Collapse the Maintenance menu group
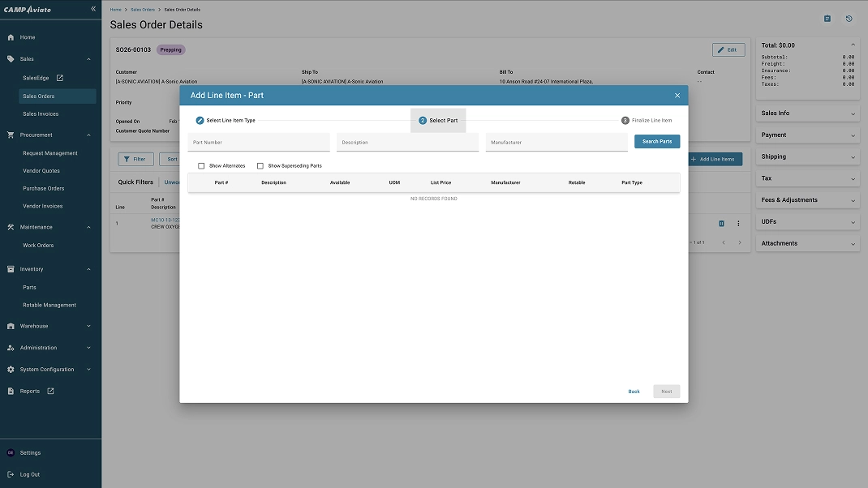 pyautogui.click(x=88, y=227)
